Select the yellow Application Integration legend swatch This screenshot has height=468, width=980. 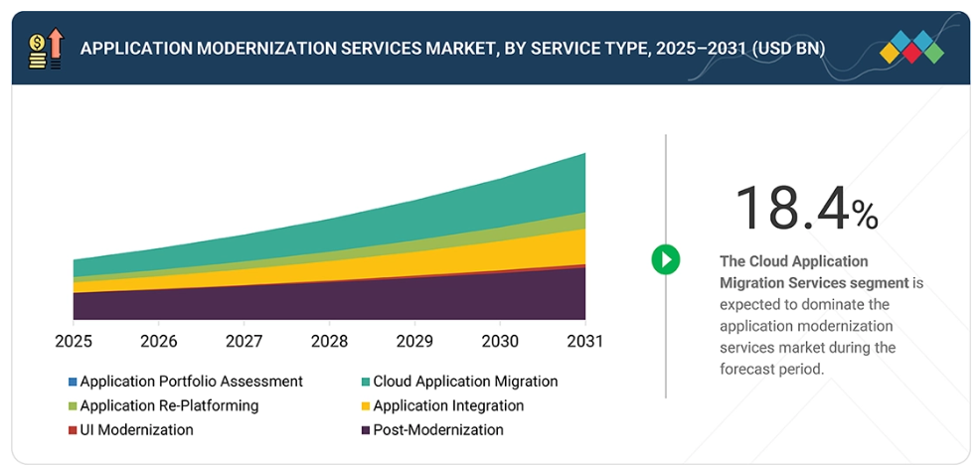365,406
